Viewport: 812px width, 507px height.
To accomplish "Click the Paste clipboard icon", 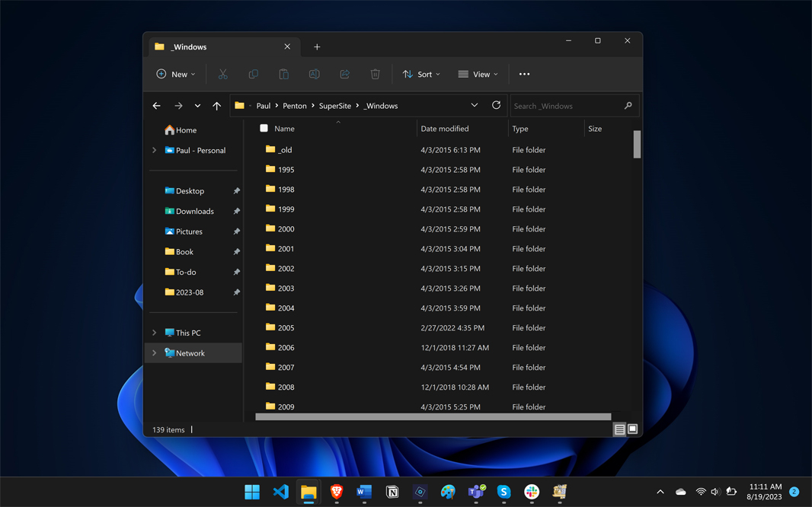I will coord(283,74).
